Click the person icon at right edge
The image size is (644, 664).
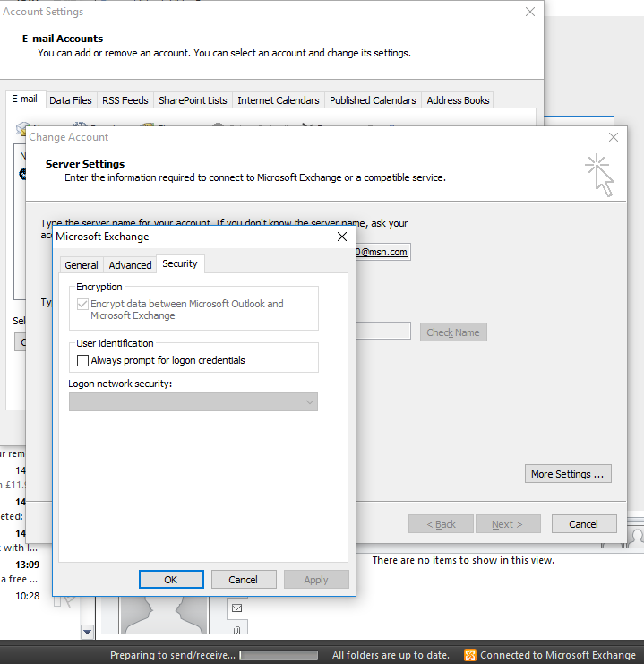pos(636,538)
